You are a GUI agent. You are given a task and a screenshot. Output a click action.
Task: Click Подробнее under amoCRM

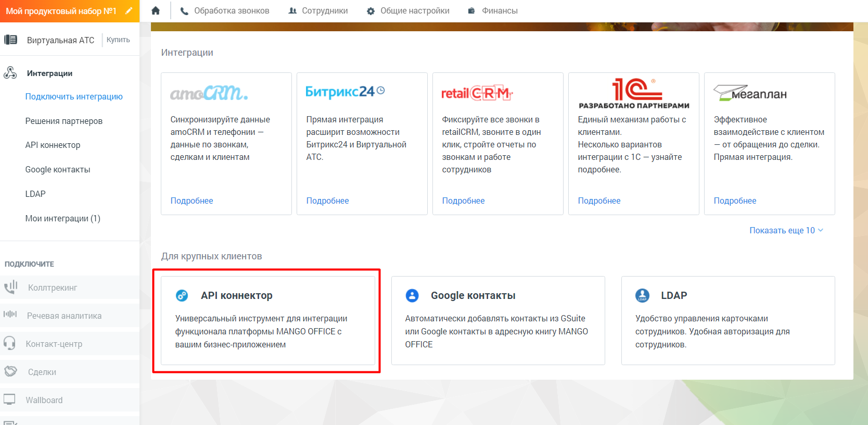click(192, 201)
